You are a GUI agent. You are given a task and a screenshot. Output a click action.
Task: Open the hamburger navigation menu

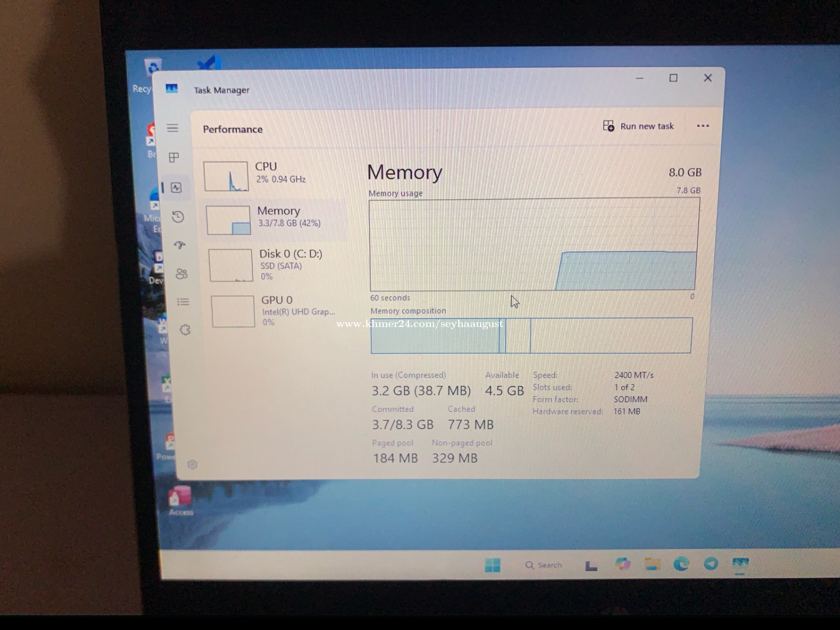[172, 128]
